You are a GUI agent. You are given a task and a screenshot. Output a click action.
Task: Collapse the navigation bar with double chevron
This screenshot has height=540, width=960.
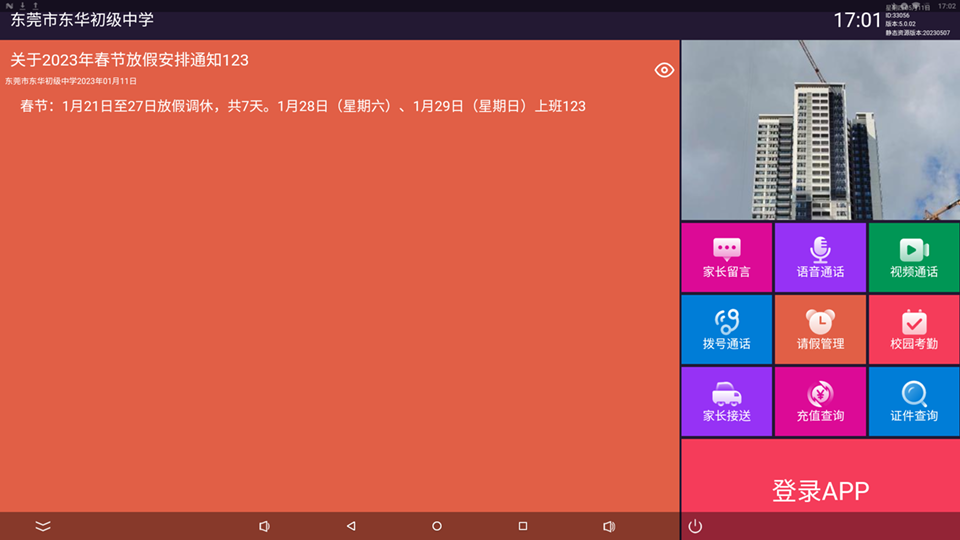click(43, 526)
